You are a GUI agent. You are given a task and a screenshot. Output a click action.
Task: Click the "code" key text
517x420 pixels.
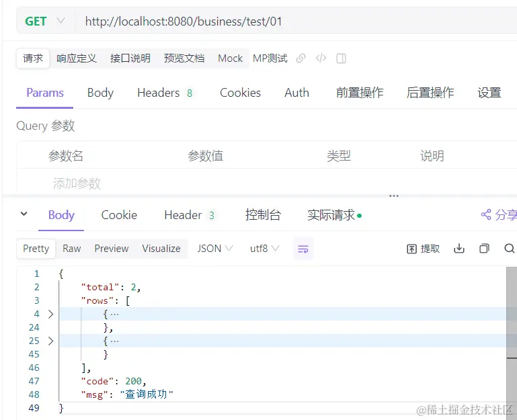97,382
